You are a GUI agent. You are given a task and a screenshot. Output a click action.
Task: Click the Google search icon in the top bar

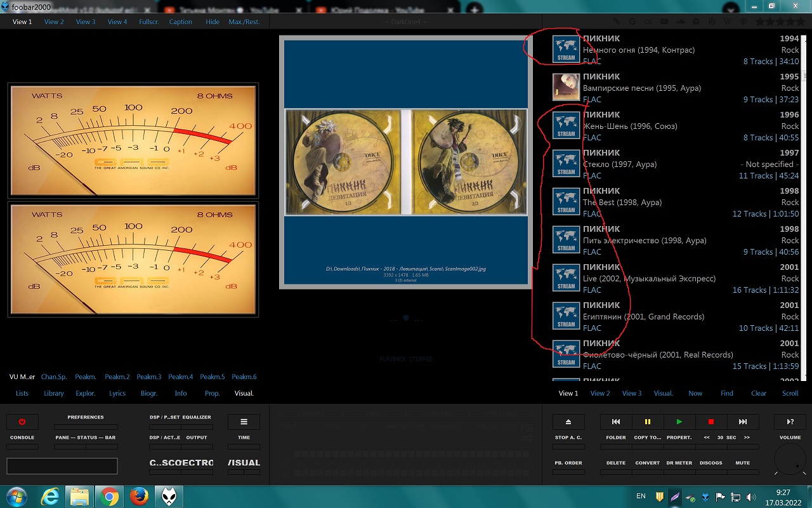[634, 22]
